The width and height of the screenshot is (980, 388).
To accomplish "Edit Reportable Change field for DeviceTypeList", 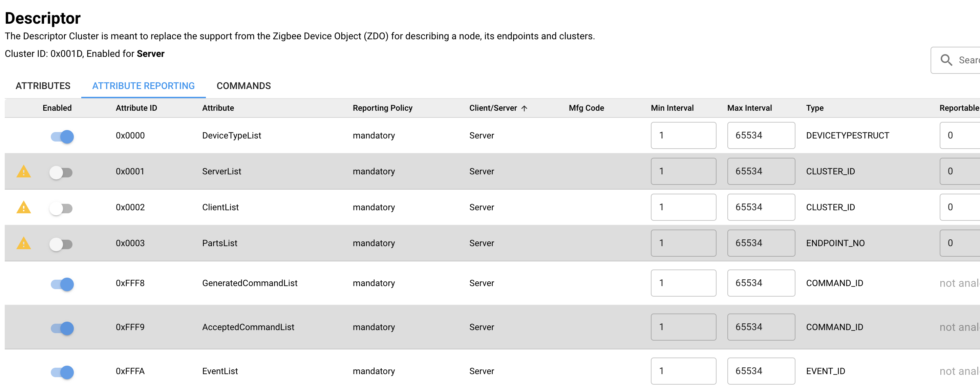I will (960, 135).
